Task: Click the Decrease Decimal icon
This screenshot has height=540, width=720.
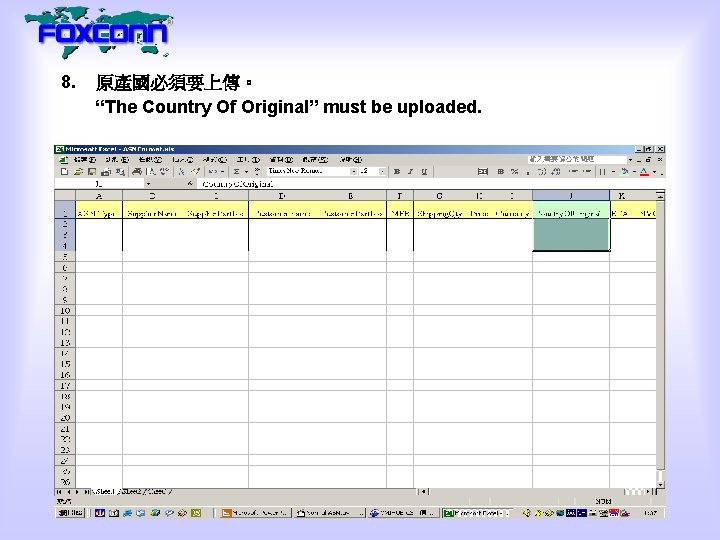Action: [556, 172]
